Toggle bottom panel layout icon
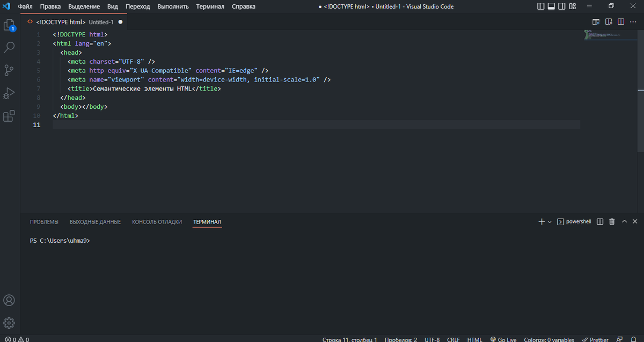 click(551, 6)
